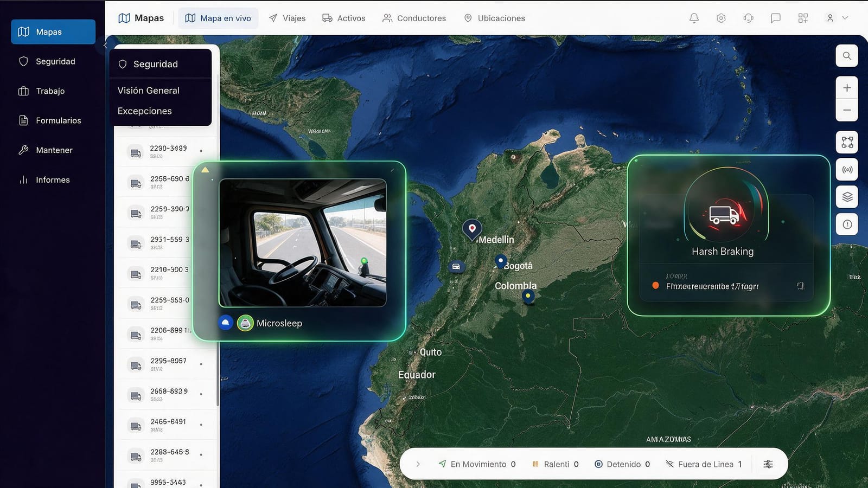This screenshot has width=868, height=488.
Task: Open settings gear in top bar
Action: pos(721,18)
